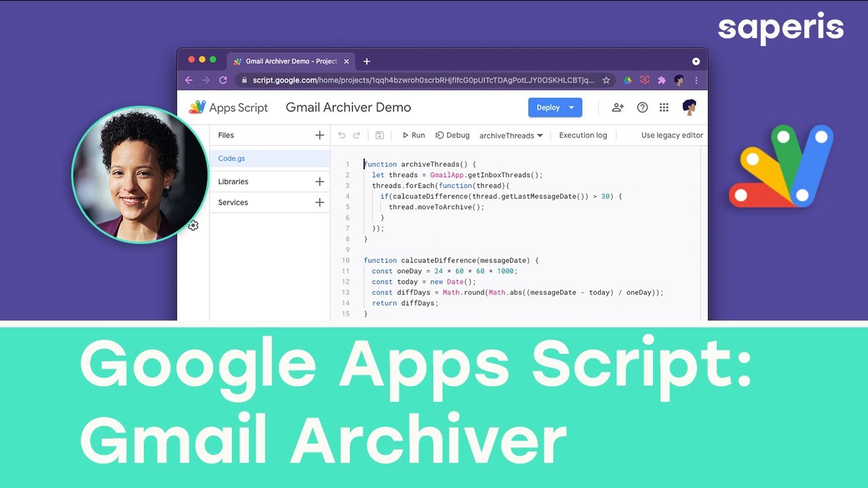The image size is (868, 488).
Task: Click the browser forward arrow
Action: 206,80
